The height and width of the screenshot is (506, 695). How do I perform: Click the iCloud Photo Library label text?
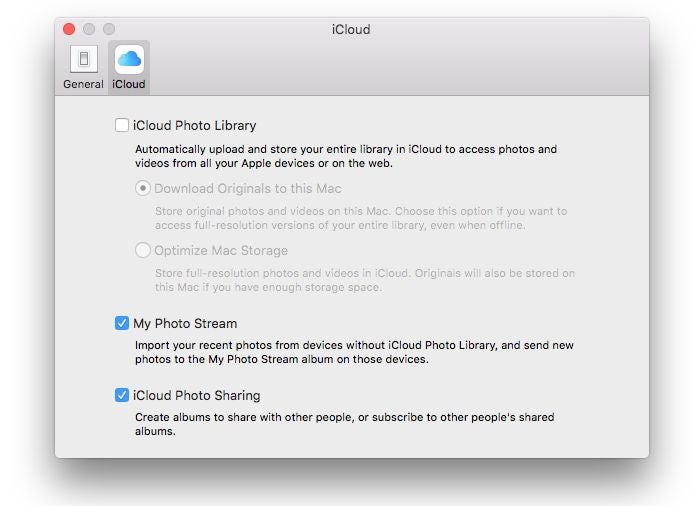pos(195,125)
